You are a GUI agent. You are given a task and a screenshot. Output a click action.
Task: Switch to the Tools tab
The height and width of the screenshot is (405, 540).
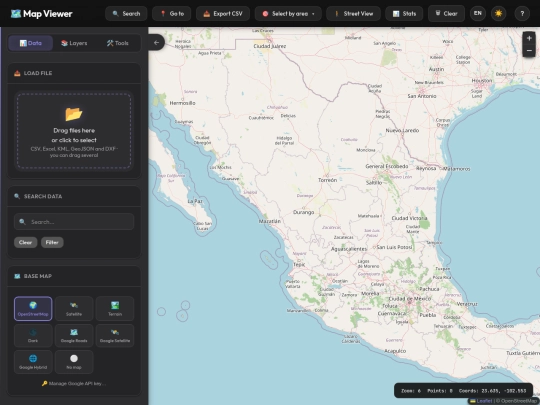[117, 43]
